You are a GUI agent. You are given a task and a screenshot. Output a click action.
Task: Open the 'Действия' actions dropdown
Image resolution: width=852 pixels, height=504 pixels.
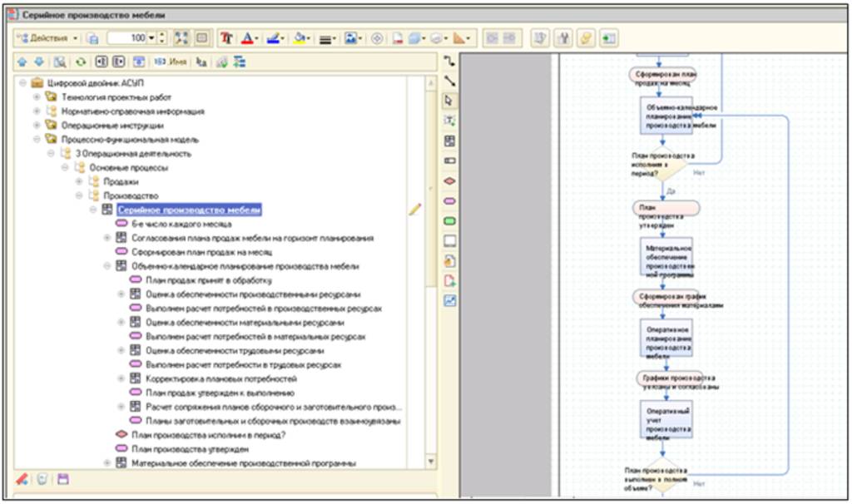(48, 38)
